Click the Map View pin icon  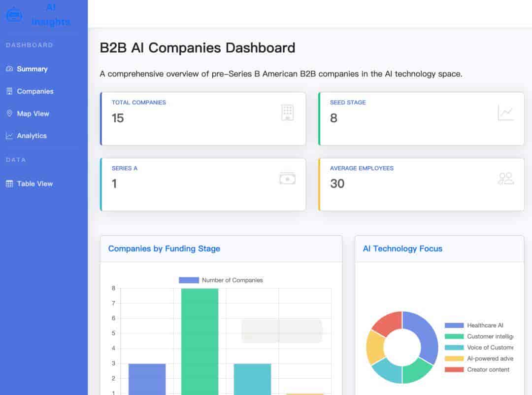tap(9, 113)
